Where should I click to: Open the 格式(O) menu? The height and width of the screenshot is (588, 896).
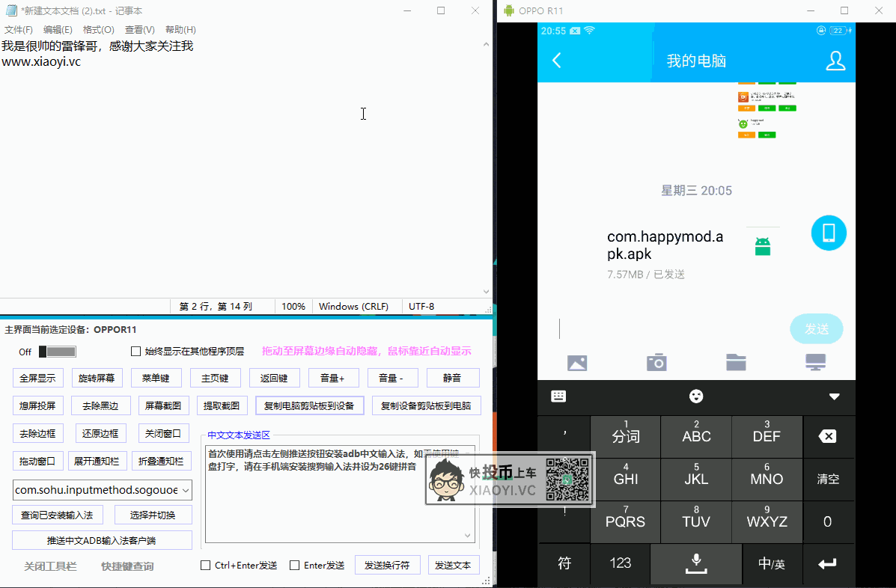pos(99,30)
